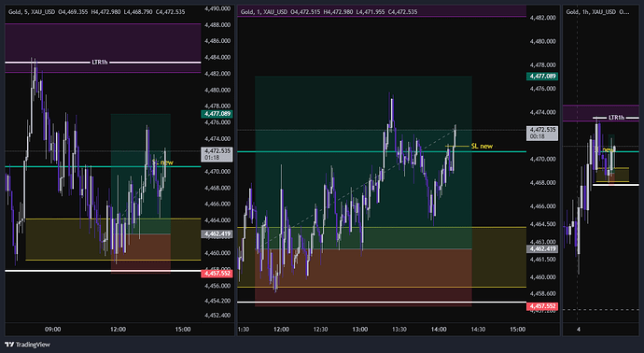Click the 4,477.089 target price tag in 1-minute chart
644x353 pixels.
542,76
